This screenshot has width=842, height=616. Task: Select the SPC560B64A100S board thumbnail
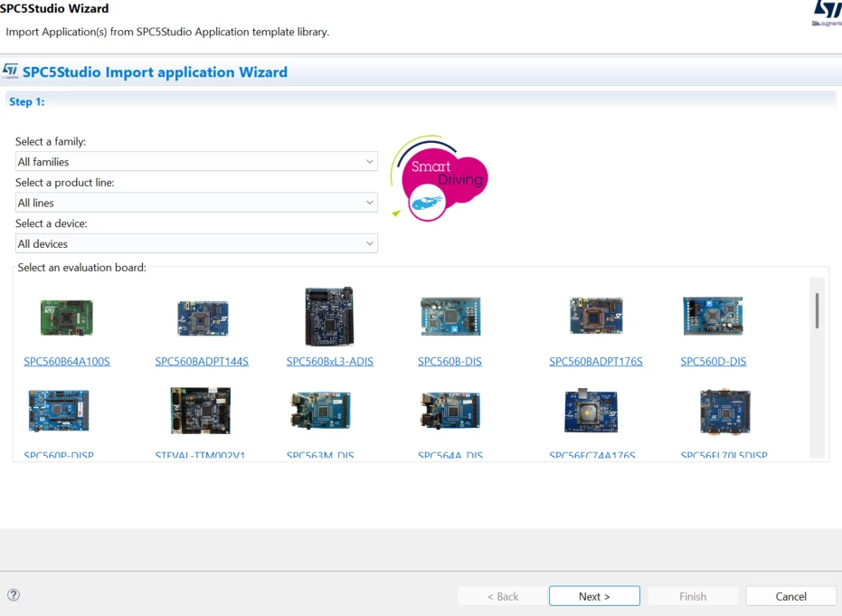click(67, 317)
